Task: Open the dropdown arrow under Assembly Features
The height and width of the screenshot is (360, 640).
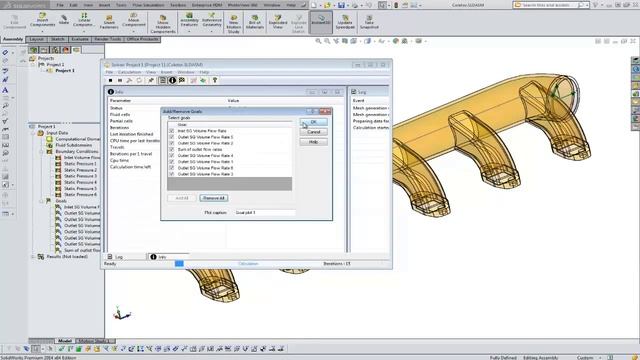Action: [x=189, y=31]
